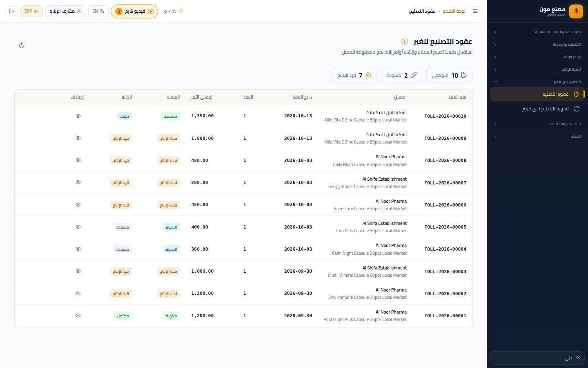Click the collapse sidebar double-chevron icon
This screenshot has width=588, height=368.
pyautogui.click(x=578, y=357)
